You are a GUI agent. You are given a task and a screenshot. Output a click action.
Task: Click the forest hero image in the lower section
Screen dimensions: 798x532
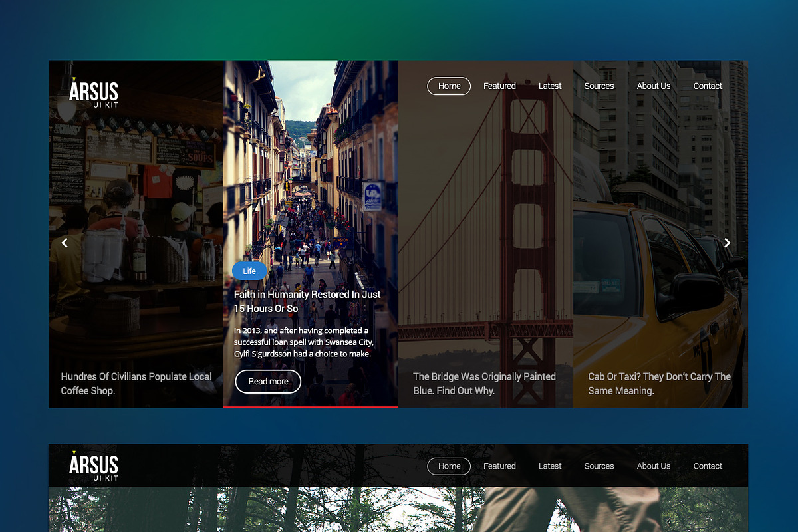point(398,509)
